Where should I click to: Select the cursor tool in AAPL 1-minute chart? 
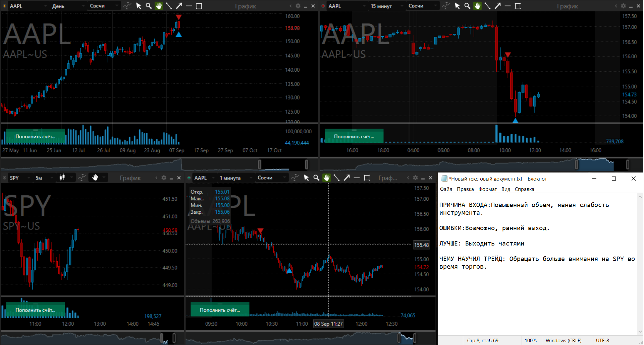tap(306, 178)
